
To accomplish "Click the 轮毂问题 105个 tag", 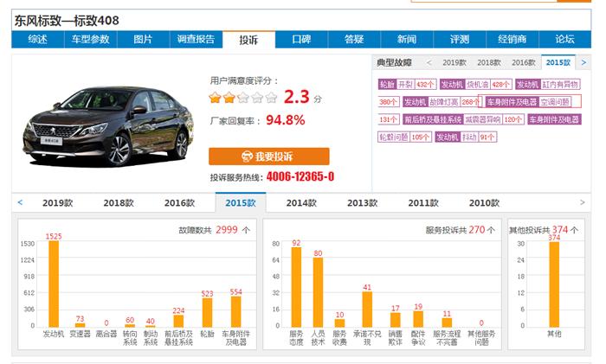I will coord(404,137).
